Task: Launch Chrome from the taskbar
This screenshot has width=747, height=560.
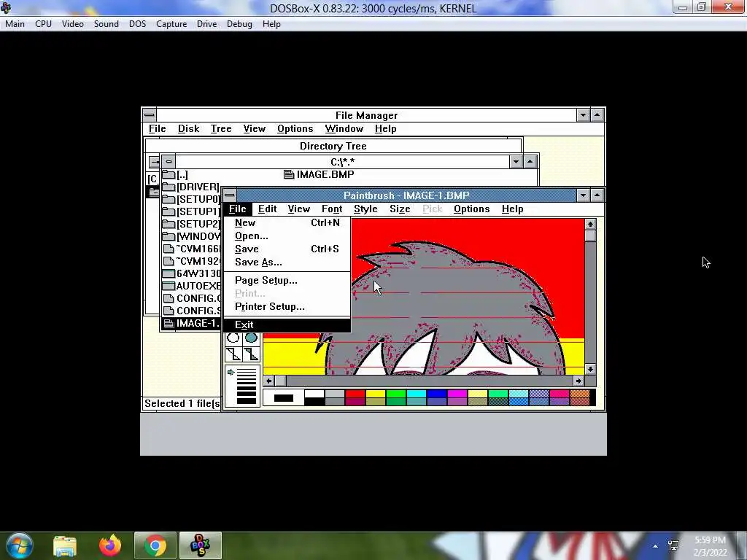Action: (x=155, y=545)
